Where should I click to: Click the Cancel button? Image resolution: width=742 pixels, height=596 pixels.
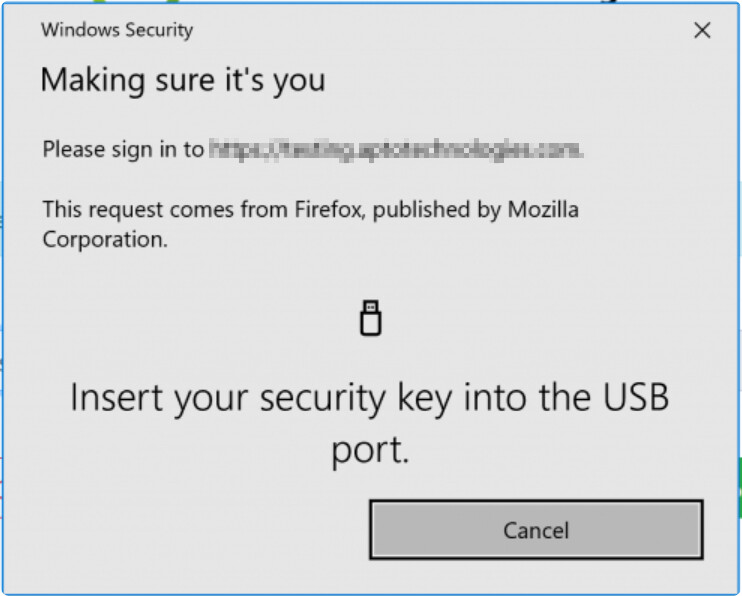(536, 530)
